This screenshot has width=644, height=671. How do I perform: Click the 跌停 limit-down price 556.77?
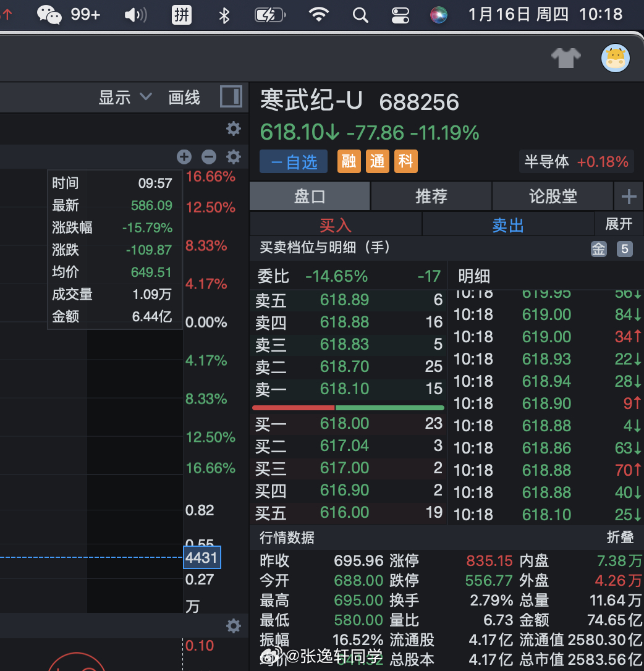(489, 580)
